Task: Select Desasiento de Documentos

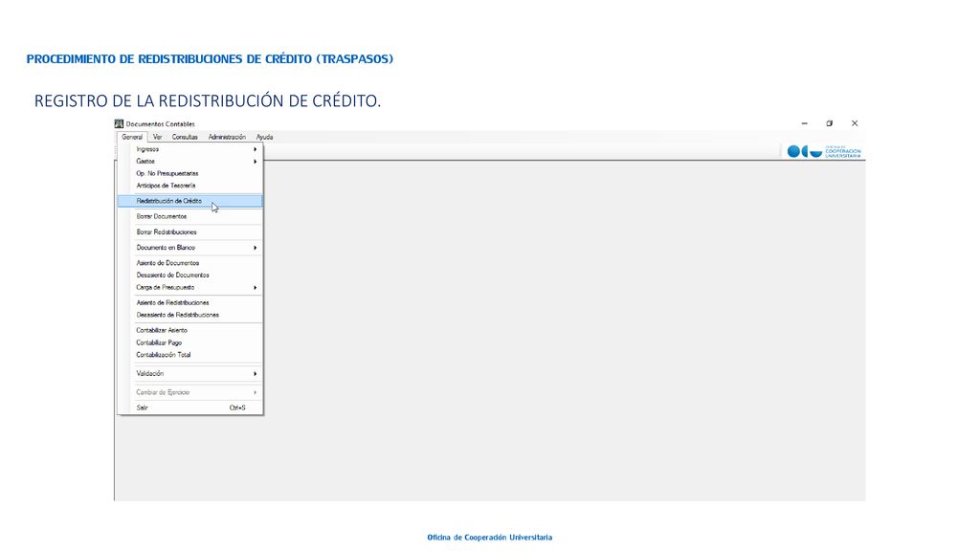Action: coord(190,275)
